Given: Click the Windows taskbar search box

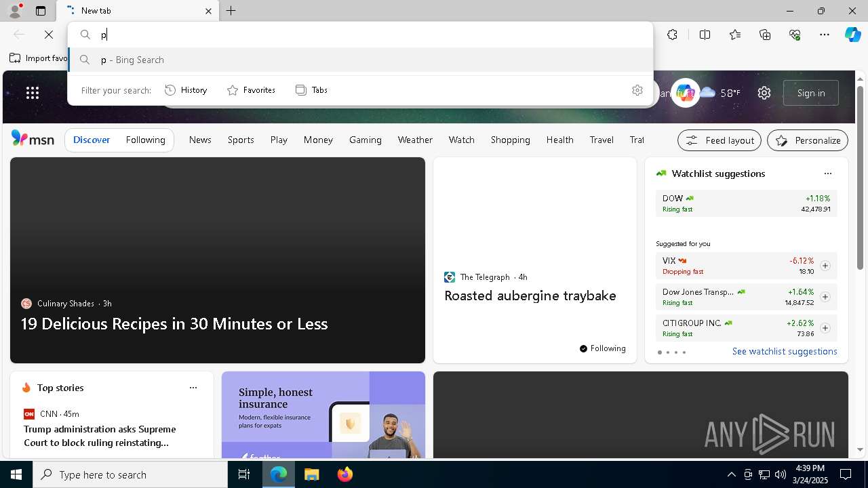Looking at the screenshot, I should 130,474.
